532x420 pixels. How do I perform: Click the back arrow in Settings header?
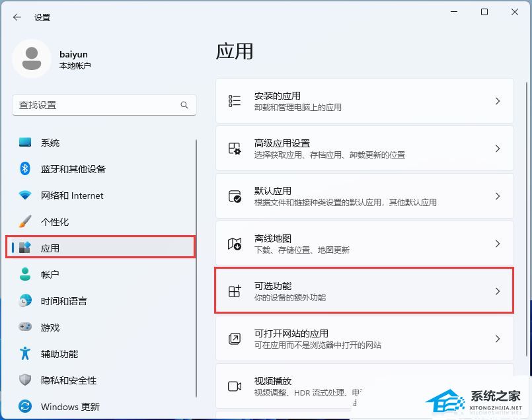point(17,17)
